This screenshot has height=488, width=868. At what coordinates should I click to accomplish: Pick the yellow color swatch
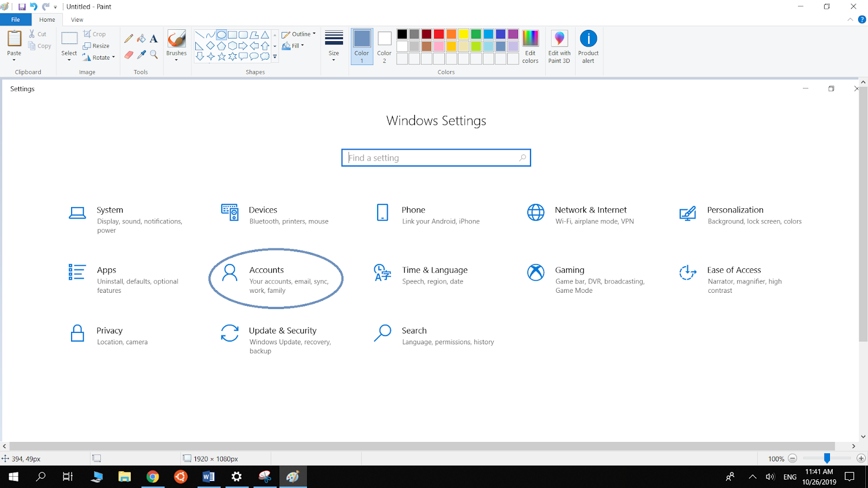click(464, 34)
